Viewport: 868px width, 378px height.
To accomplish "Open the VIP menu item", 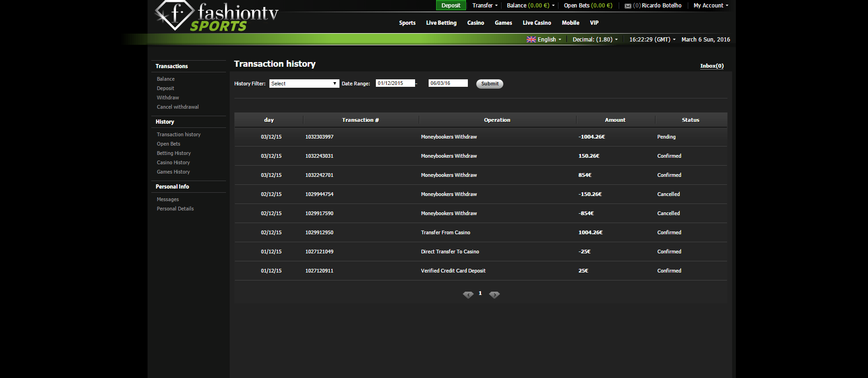I will click(594, 23).
